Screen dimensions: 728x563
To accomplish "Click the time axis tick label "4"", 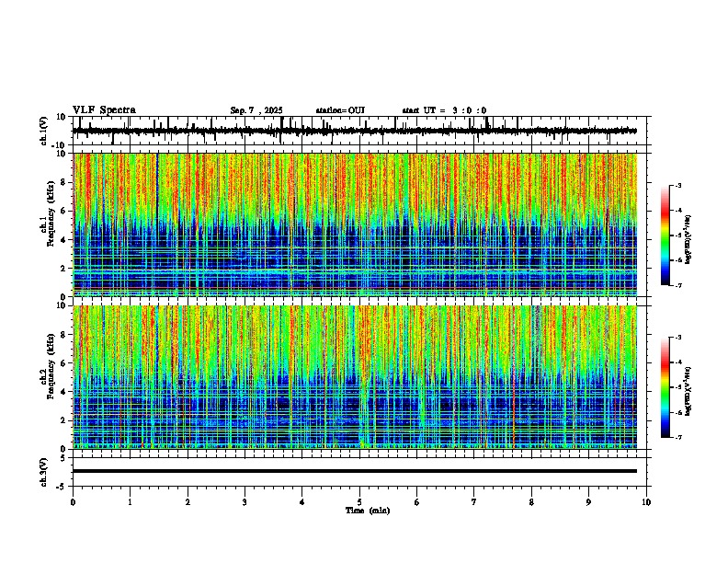I will click(302, 502).
